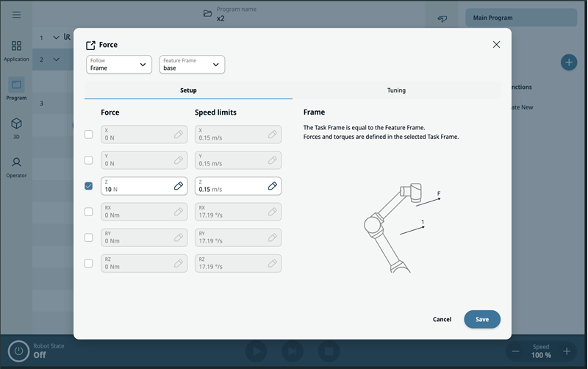Viewport: 588px width, 369px height.
Task: Uncheck the Z force checkbox
Action: pyautogui.click(x=88, y=186)
